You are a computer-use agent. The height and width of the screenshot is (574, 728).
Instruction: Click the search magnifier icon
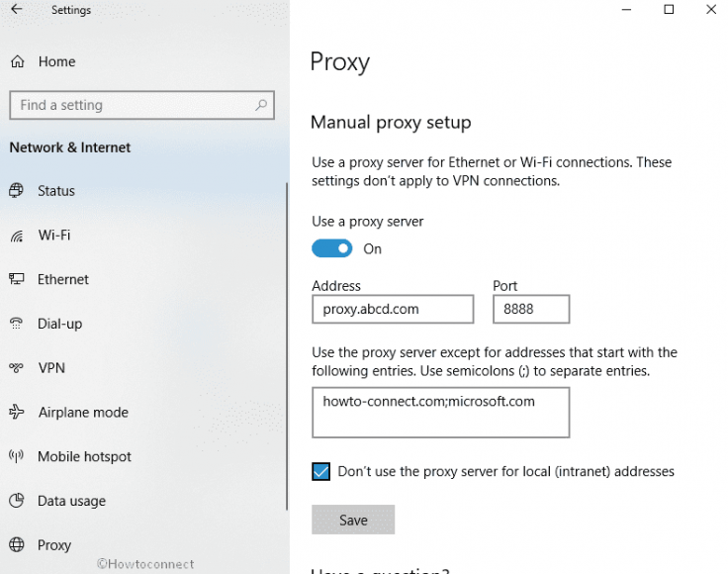tap(261, 105)
